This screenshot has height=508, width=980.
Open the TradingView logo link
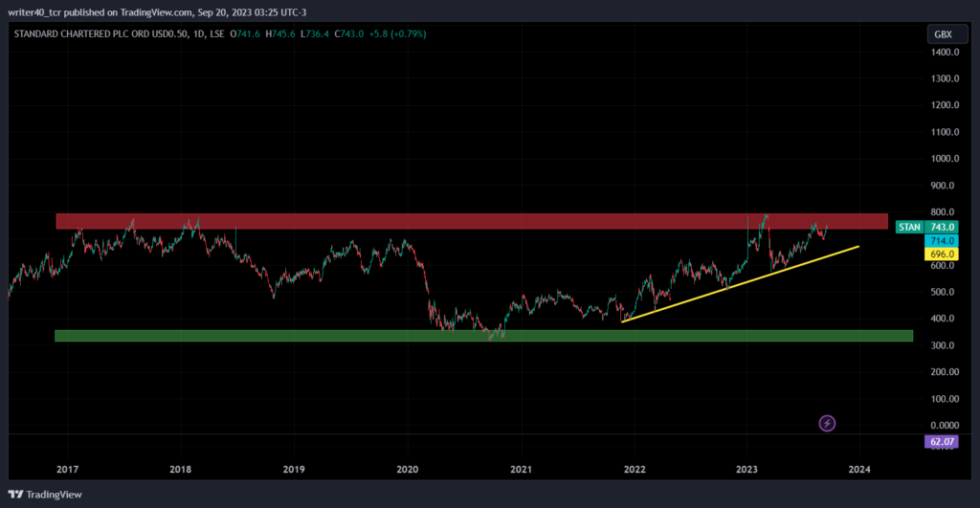click(x=45, y=495)
